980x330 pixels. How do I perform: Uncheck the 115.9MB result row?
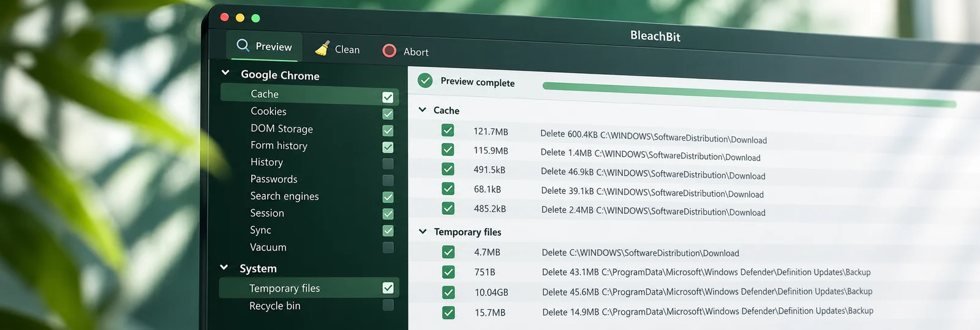pyautogui.click(x=448, y=150)
